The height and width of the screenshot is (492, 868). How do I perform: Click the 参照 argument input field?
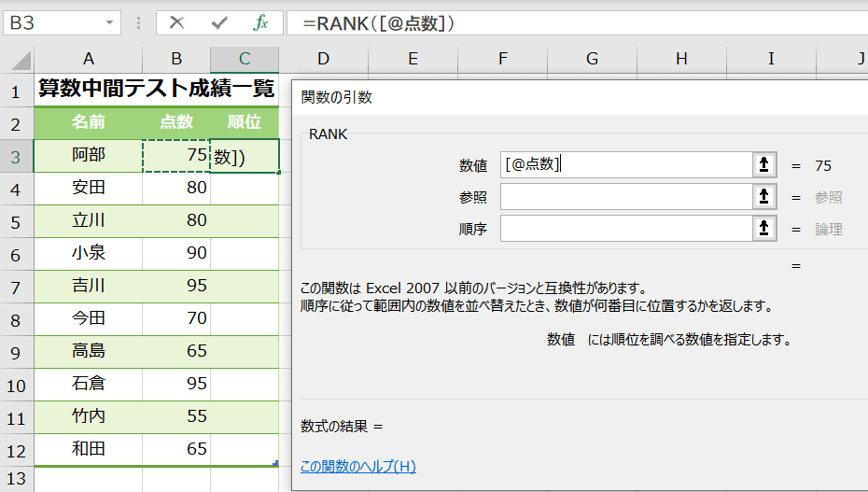(x=625, y=197)
